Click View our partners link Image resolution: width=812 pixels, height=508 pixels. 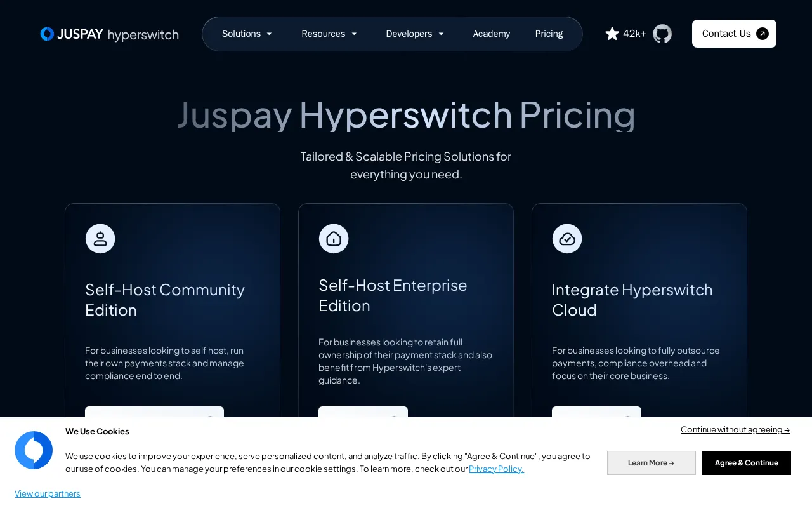point(48,493)
